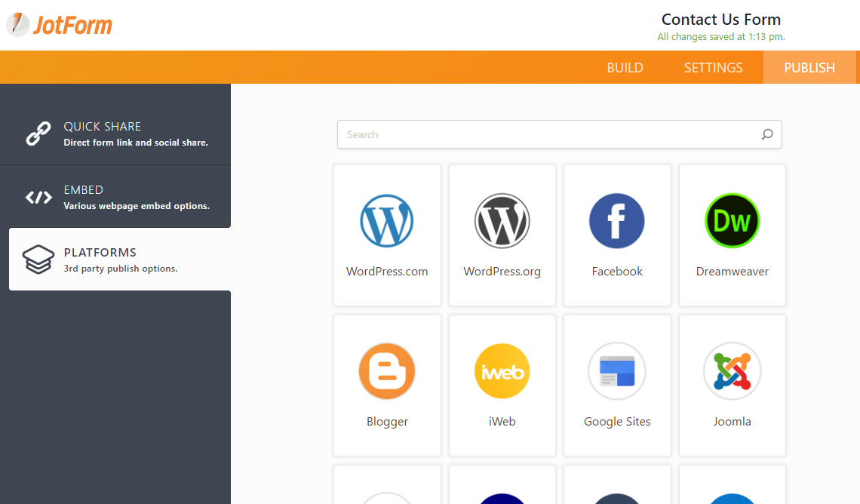
Task: Click the Contact Us Form title
Action: pos(720,20)
